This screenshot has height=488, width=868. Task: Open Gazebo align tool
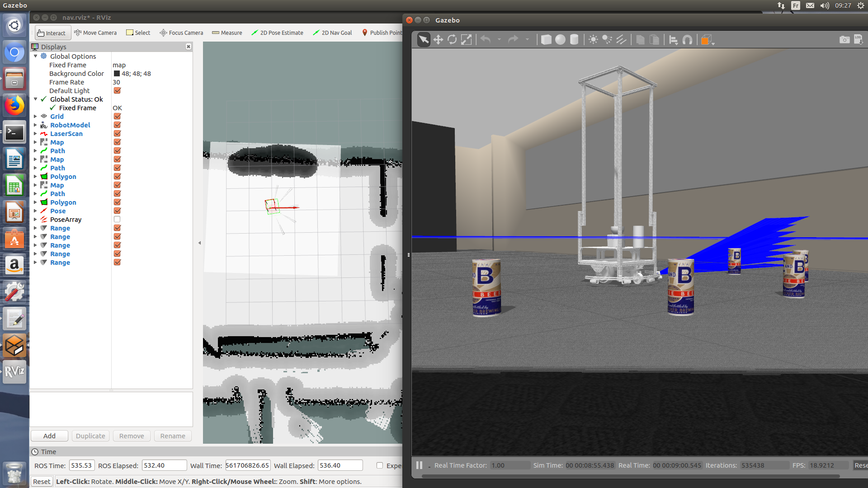(x=673, y=40)
